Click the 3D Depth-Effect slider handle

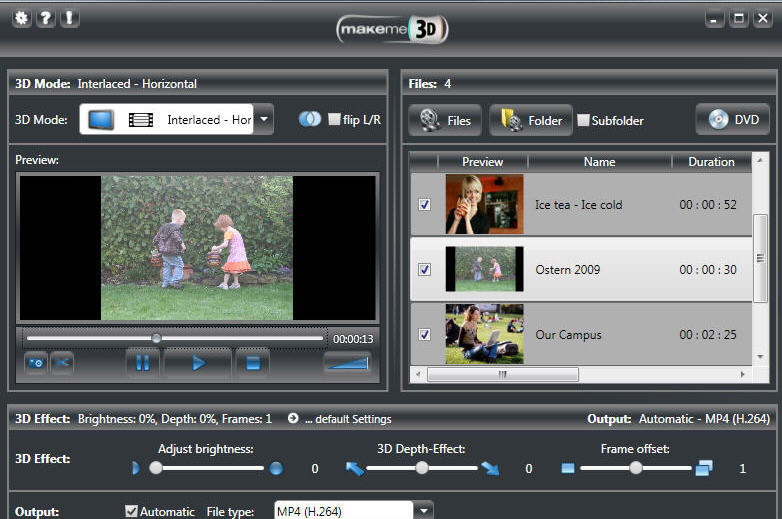tap(422, 468)
